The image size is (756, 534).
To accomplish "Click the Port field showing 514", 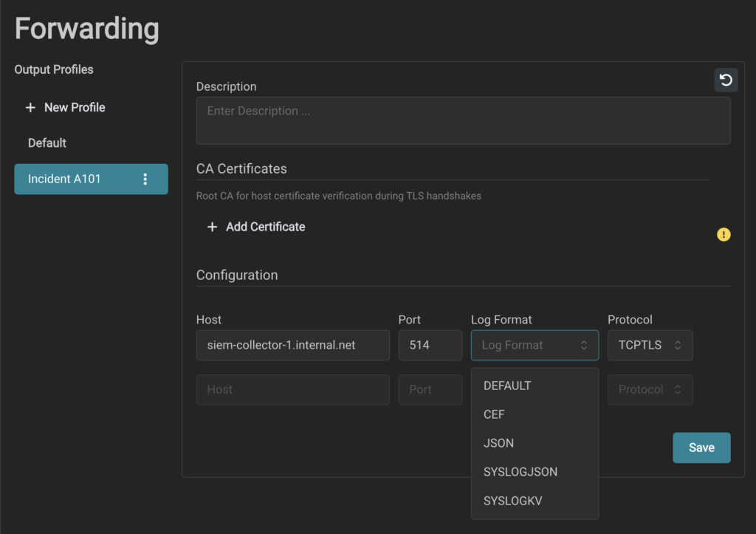I will click(430, 345).
